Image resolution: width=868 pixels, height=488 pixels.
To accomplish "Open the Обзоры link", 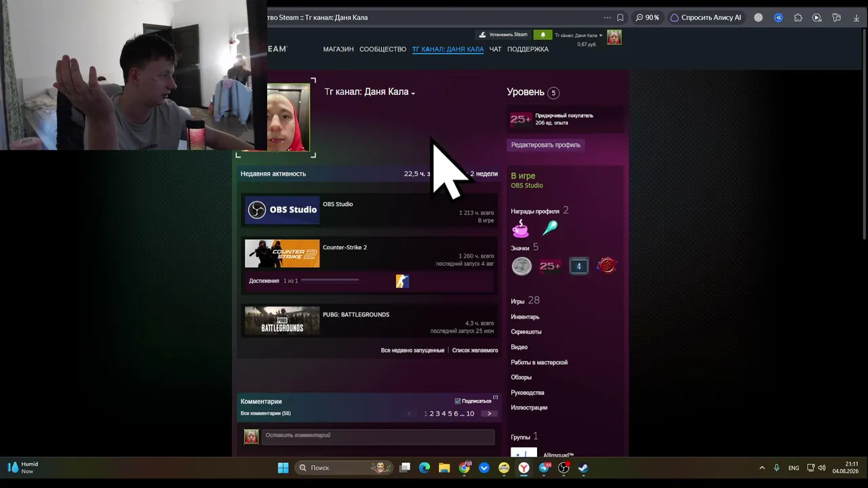I will 521,378.
